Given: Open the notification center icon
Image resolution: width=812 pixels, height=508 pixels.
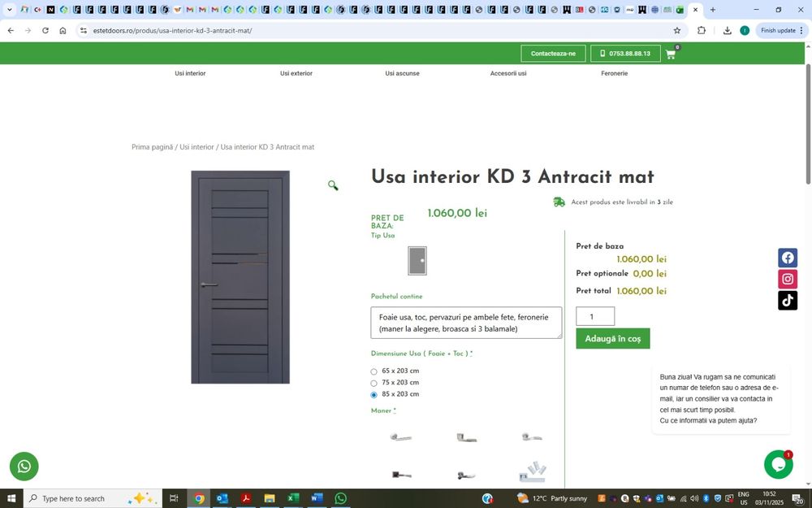Looking at the screenshot, I should click(x=798, y=499).
